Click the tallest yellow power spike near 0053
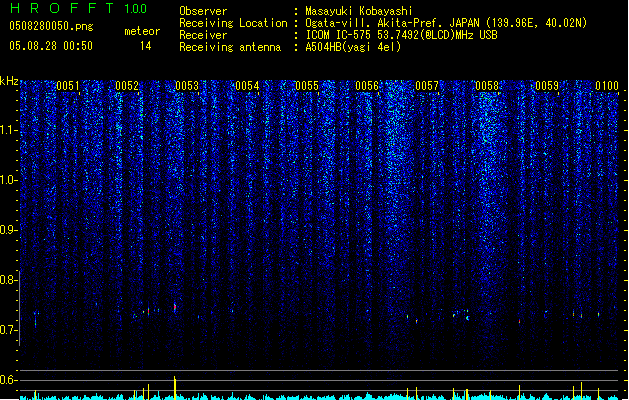The height and width of the screenshot is (400, 629). [x=175, y=388]
